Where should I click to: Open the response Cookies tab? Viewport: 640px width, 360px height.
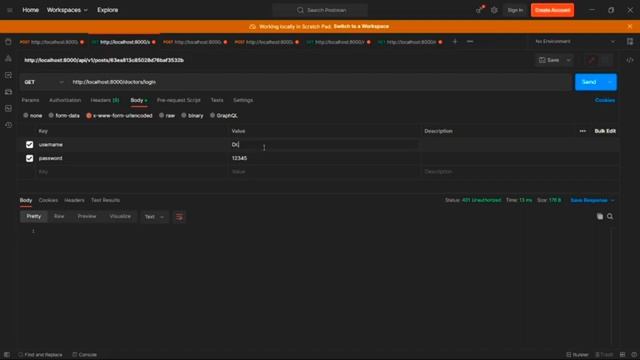coord(48,200)
